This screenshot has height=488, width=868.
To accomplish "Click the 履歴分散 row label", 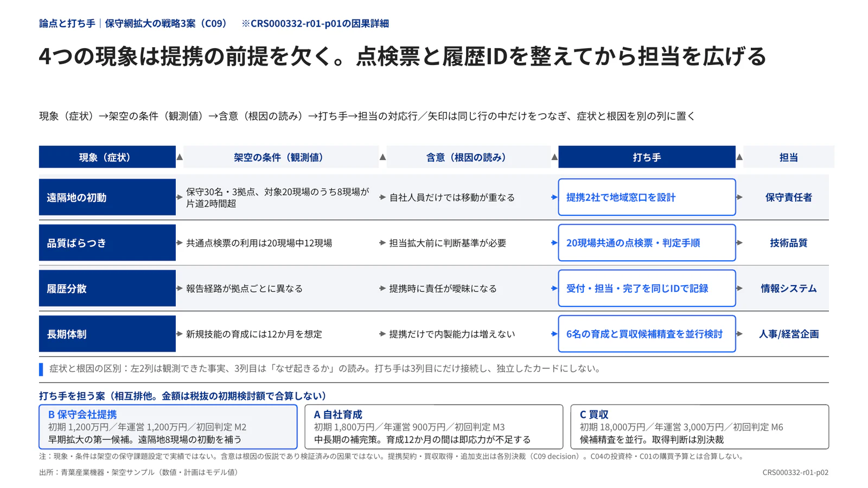I will (x=107, y=288).
